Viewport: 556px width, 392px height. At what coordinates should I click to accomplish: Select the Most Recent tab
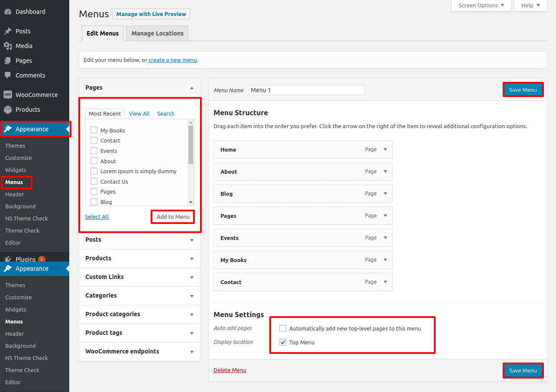click(105, 113)
